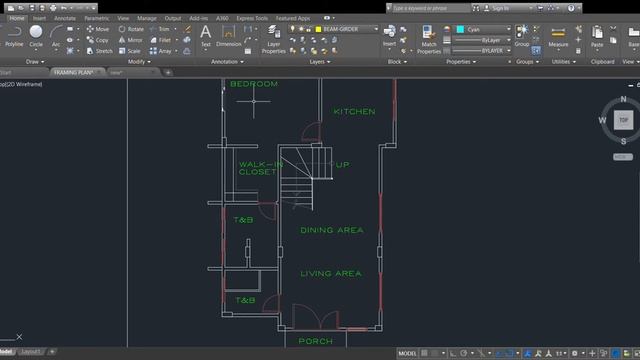Viewport: 640px width, 360px height.
Task: Open the Insert ribbon tab
Action: pyautogui.click(x=39, y=18)
